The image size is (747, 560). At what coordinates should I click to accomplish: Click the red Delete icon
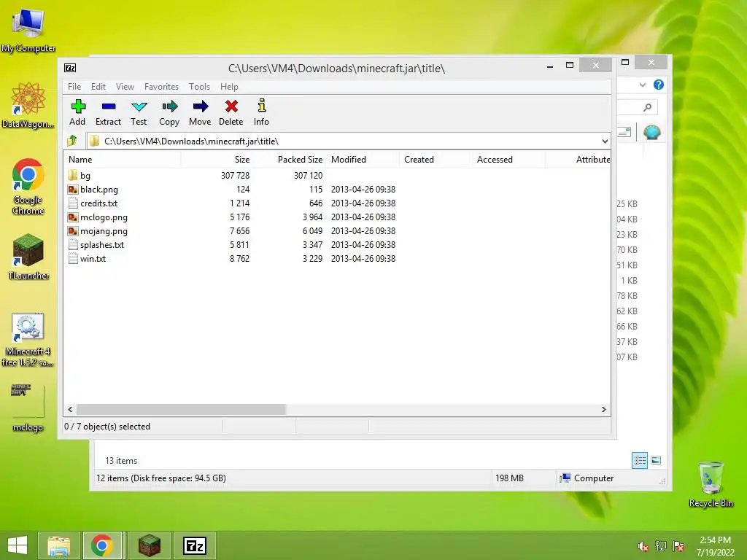231,112
